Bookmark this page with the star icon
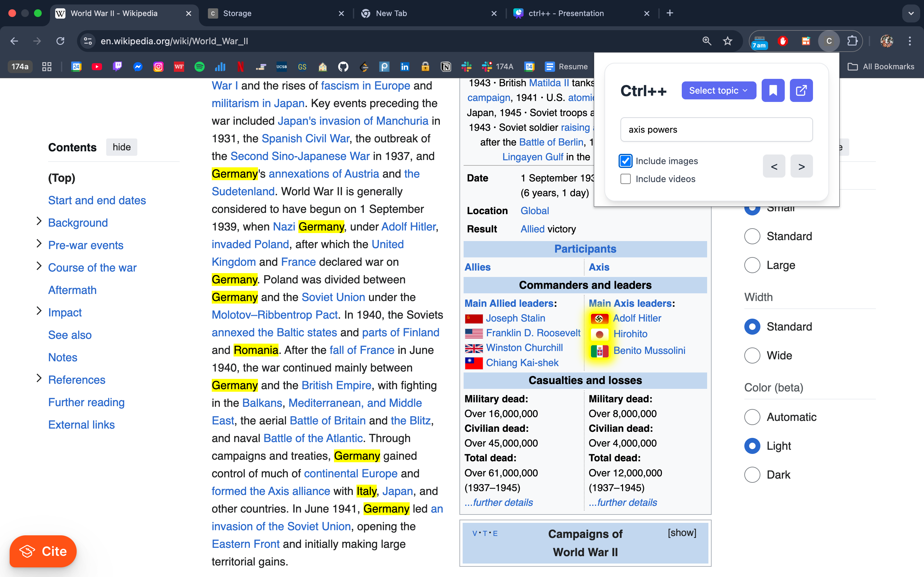924x577 pixels. 727,41
